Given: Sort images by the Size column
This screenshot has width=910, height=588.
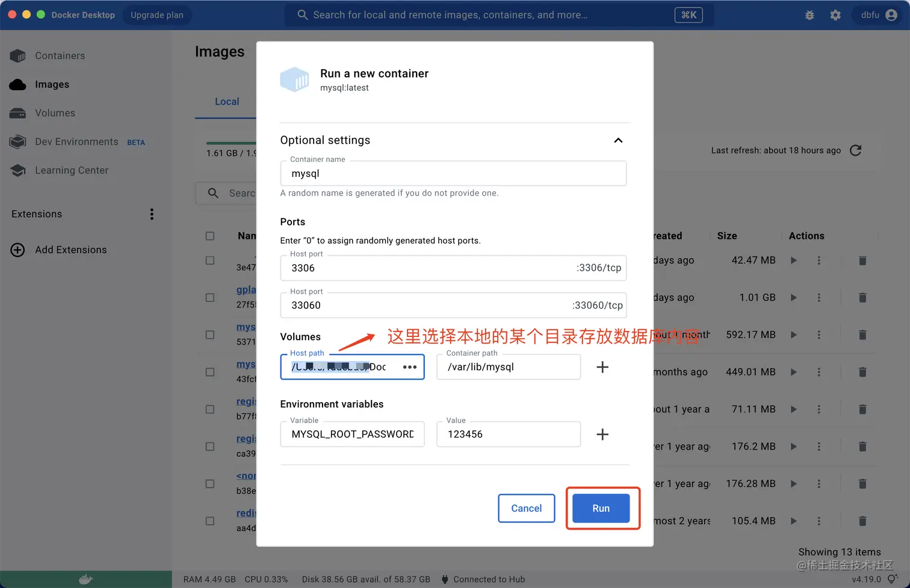Looking at the screenshot, I should click(727, 236).
